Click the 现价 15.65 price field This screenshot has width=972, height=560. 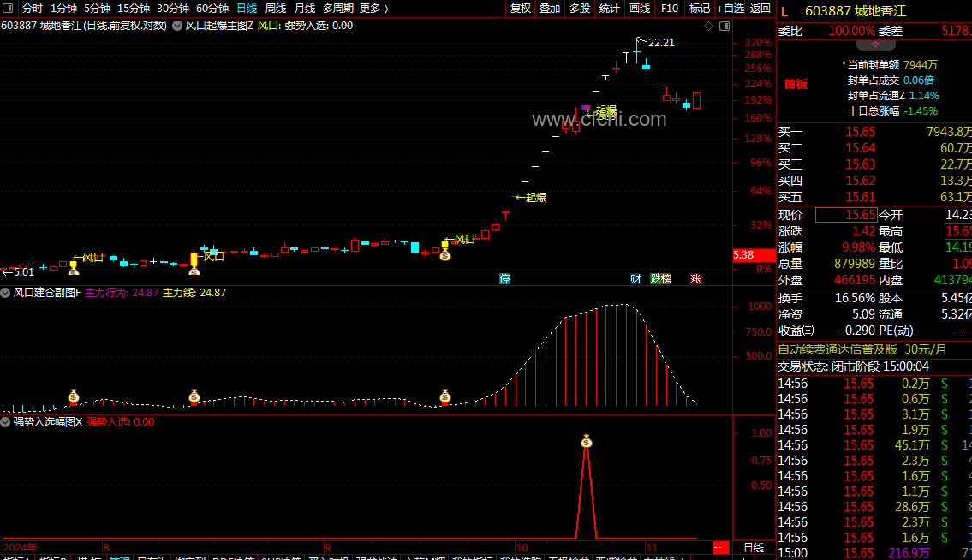[845, 215]
